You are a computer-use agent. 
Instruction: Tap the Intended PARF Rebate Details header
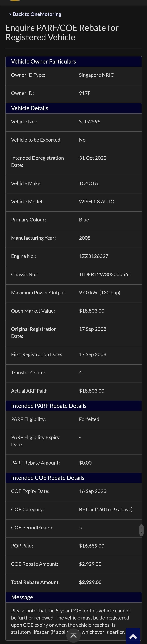(x=49, y=406)
